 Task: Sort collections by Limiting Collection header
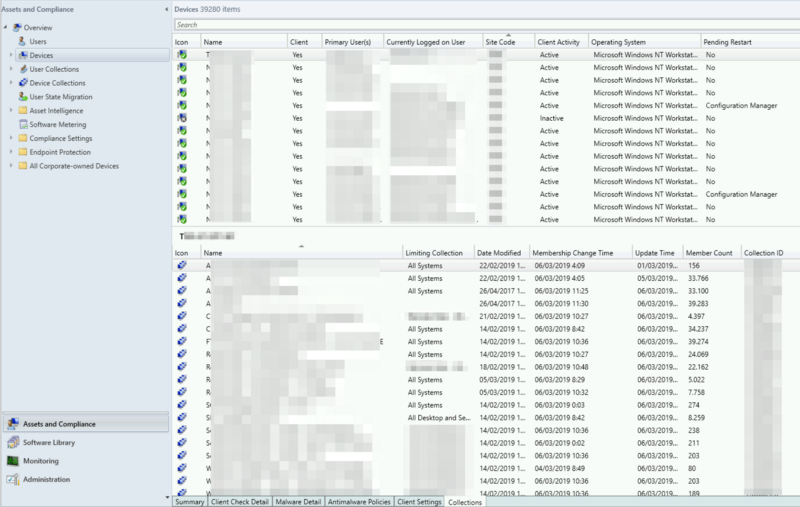(x=438, y=252)
